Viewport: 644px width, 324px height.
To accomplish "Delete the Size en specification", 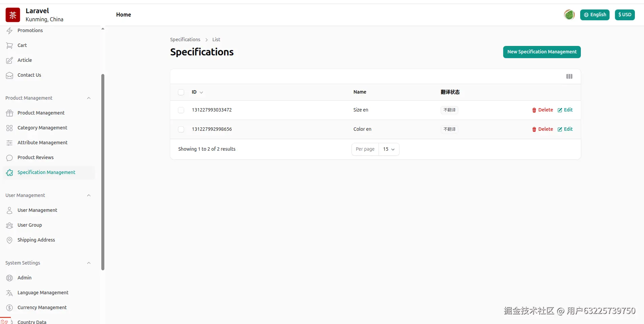I will click(x=542, y=110).
